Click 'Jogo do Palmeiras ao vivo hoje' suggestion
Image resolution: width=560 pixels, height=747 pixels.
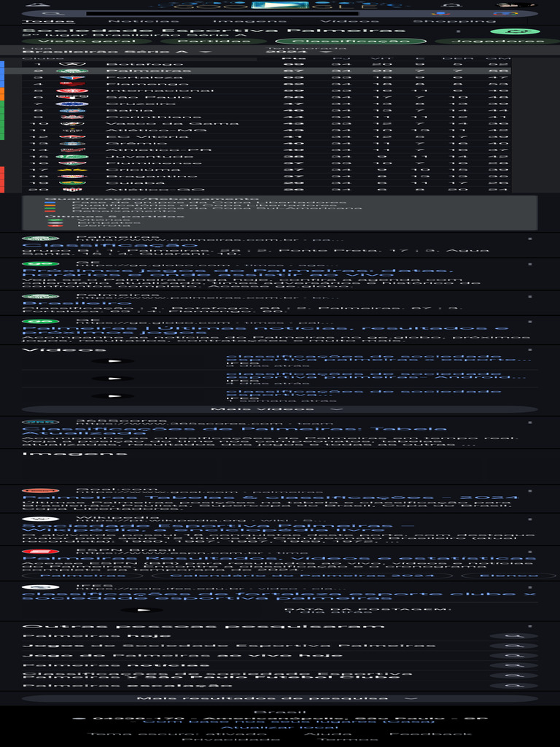[x=182, y=656]
